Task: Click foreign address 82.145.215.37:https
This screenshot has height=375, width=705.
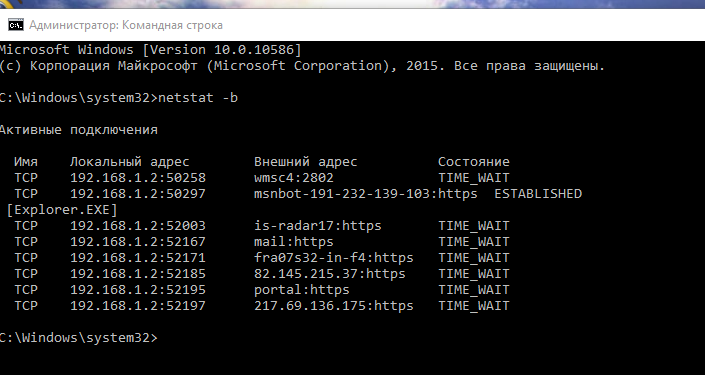Action: pyautogui.click(x=330, y=274)
